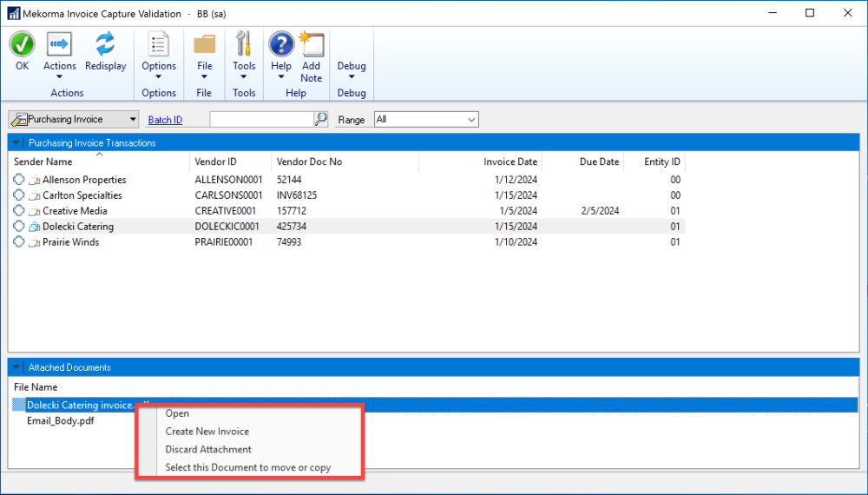Click the Carlton Specialties document icon
This screenshot has height=495, width=868.
[x=35, y=195]
